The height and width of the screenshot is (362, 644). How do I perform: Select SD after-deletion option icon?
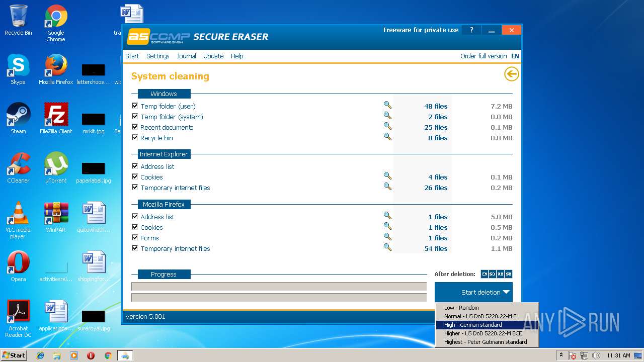tap(493, 274)
